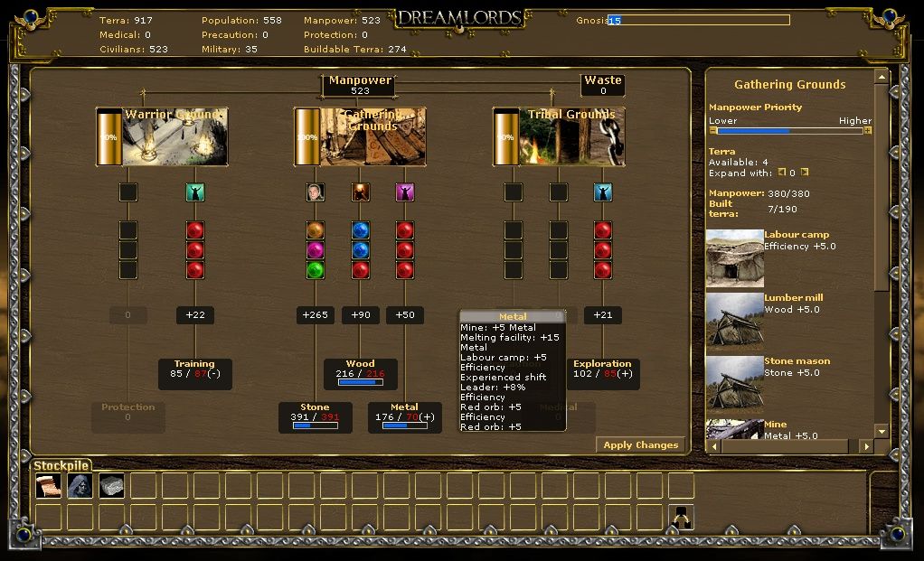The image size is (924, 561).
Task: Click the Gnosis progress bar
Action: click(699, 20)
